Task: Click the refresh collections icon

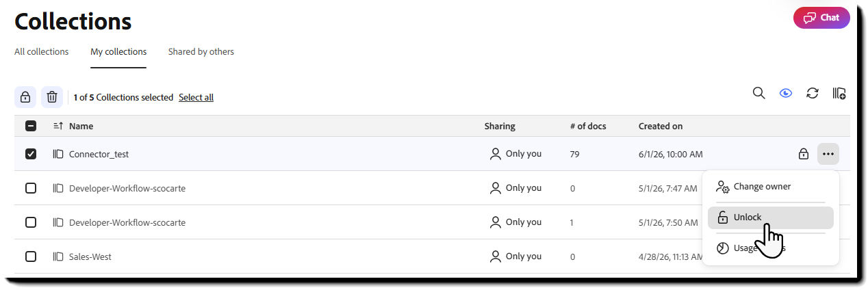Action: [x=813, y=93]
